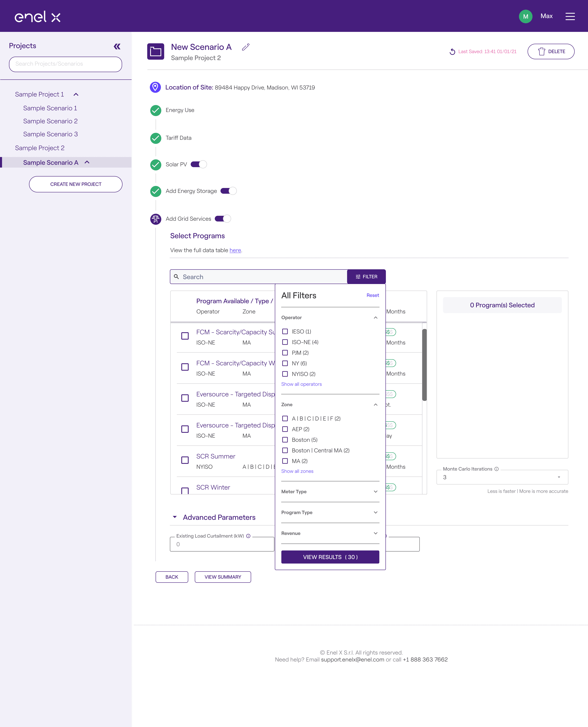Collapse the Operator filter section

pos(376,318)
